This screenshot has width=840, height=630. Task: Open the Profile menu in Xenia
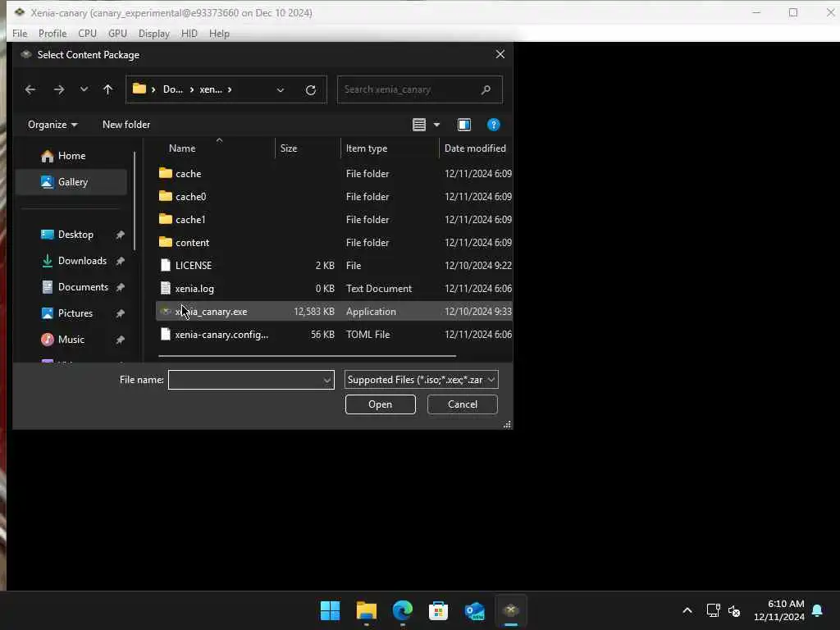tap(52, 34)
